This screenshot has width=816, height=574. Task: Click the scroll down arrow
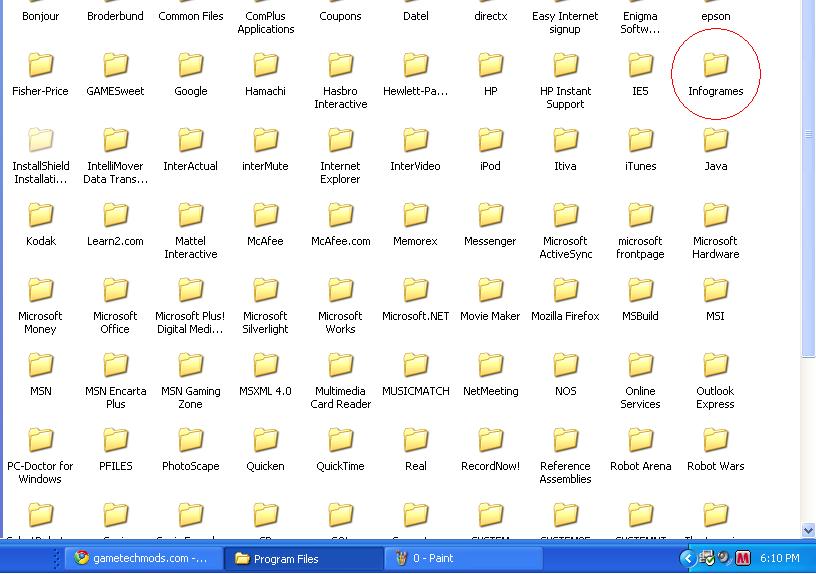[x=808, y=530]
